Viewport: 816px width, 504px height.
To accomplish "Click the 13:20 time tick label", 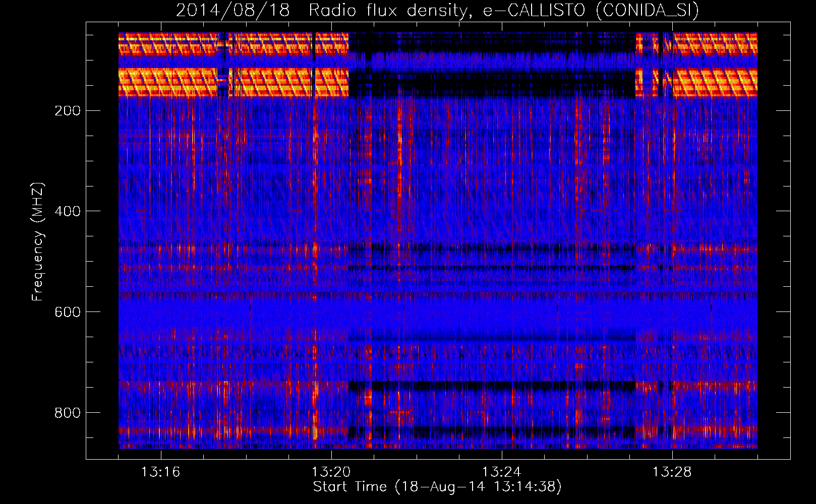I will 331,472.
